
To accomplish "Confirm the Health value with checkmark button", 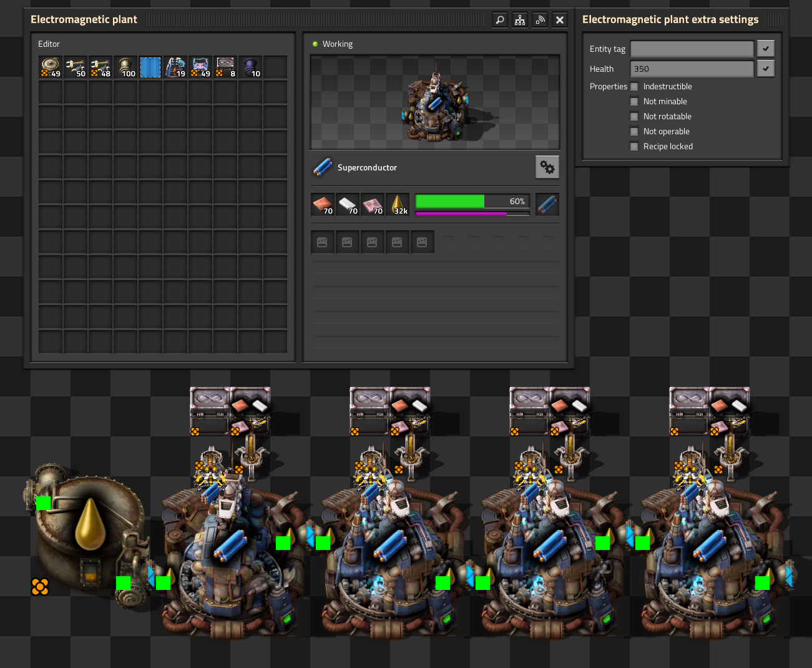I will click(766, 69).
